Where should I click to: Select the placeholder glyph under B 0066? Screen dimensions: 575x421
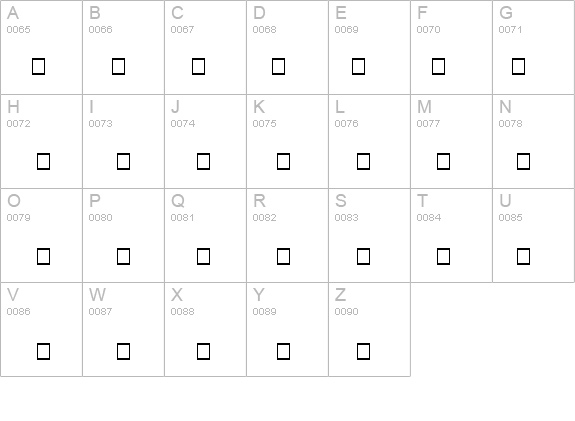pyautogui.click(x=118, y=66)
